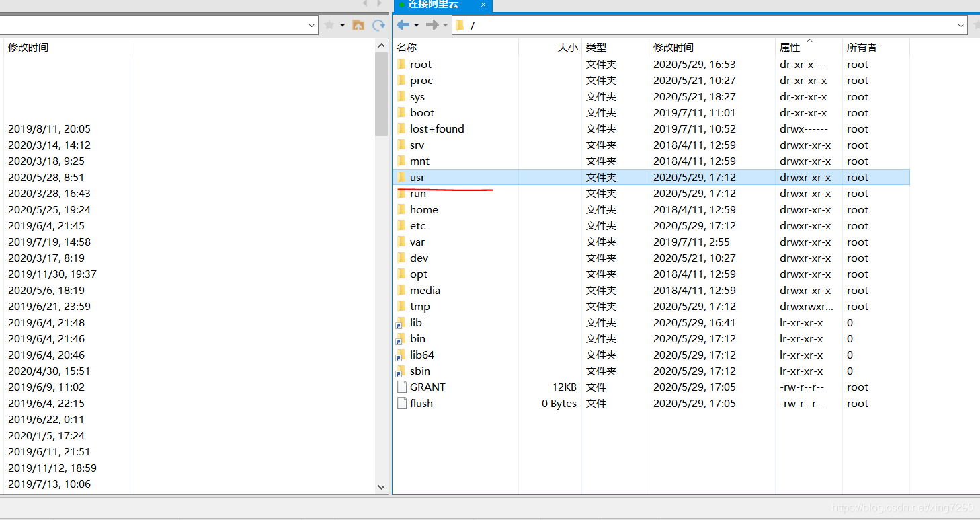
Task: Select the sys folder icon
Action: coord(401,96)
